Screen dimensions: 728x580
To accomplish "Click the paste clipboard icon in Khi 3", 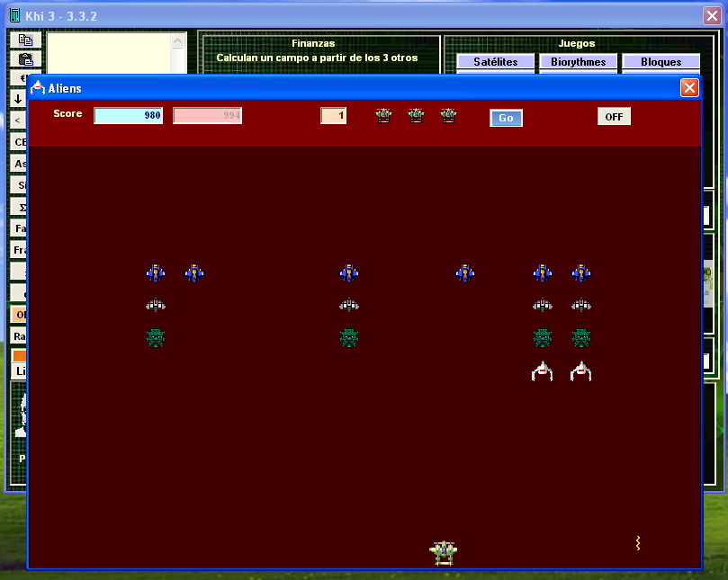I will 25,59.
